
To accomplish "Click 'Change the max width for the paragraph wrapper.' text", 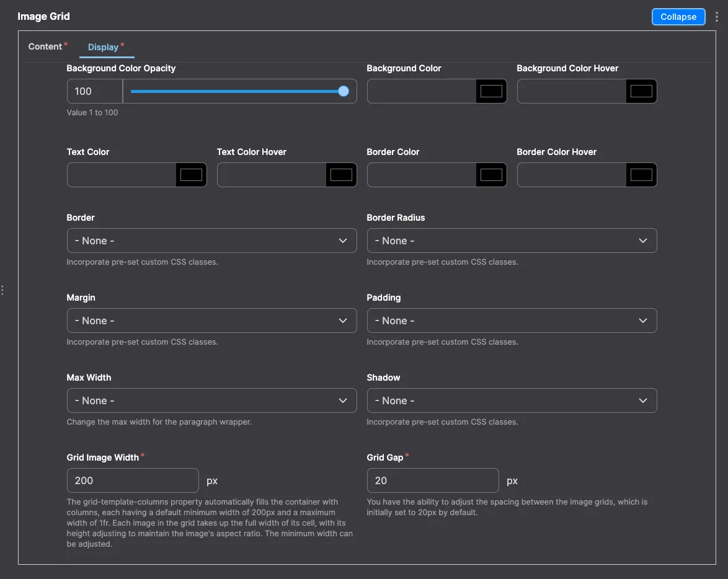I will [x=159, y=422].
